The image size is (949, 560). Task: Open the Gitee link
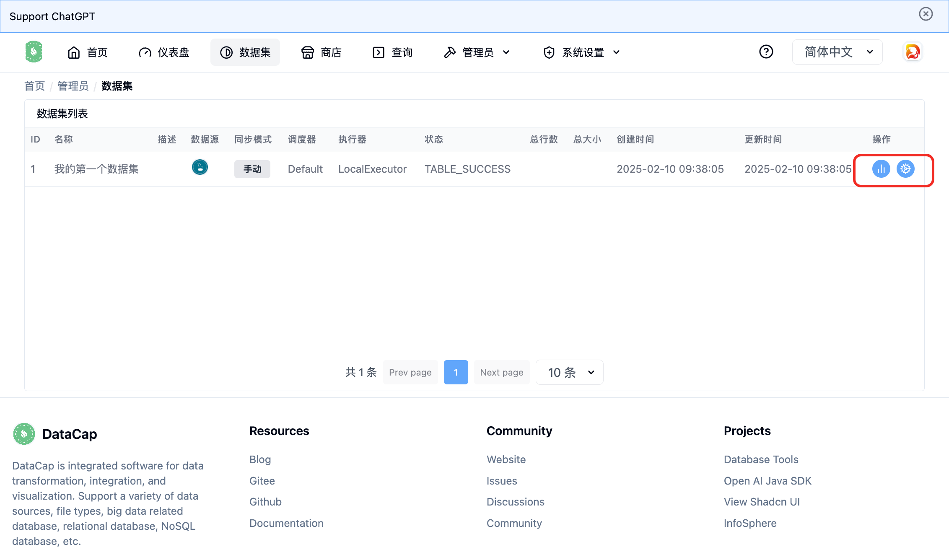click(262, 481)
